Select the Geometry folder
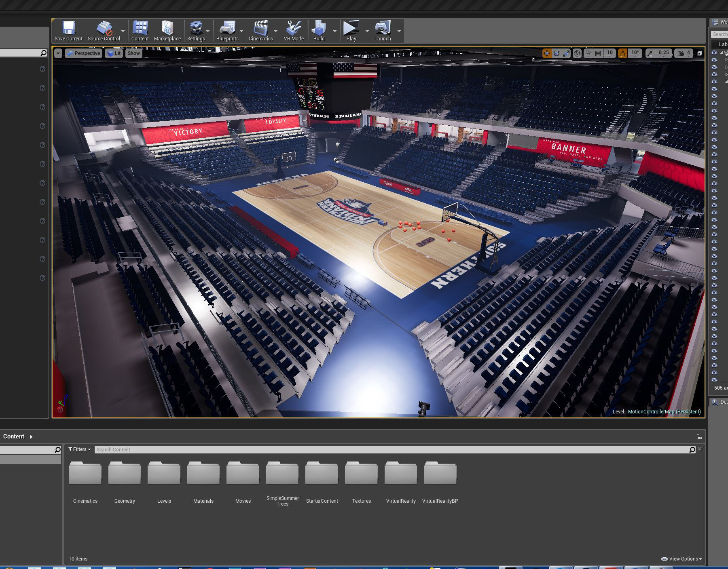Viewport: 728px width, 569px height. (125, 483)
